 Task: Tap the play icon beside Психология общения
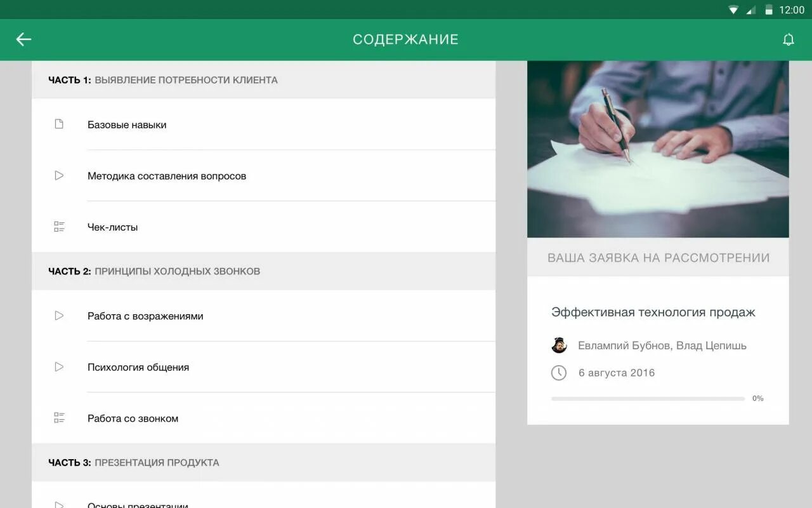59,366
